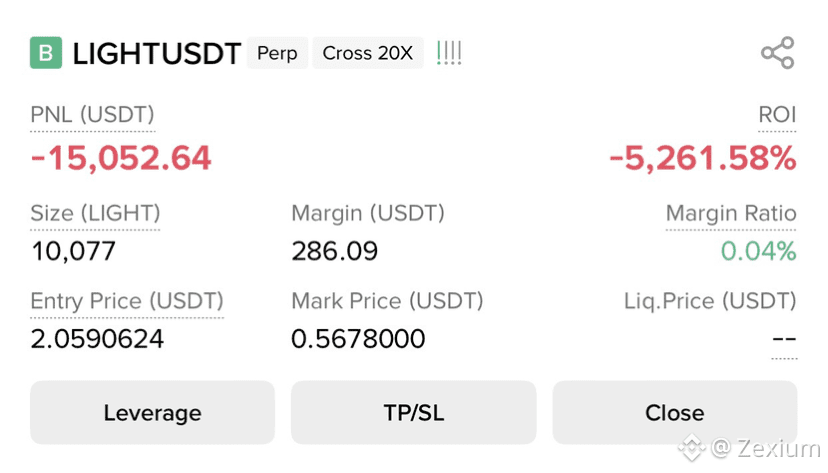The height and width of the screenshot is (473, 828).
Task: Click the share icon
Action: click(x=777, y=53)
